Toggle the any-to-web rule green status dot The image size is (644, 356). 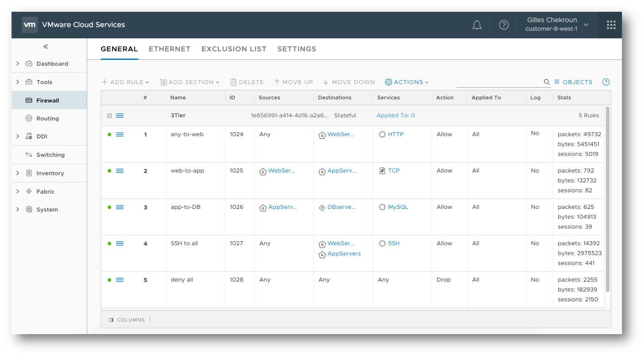pos(109,135)
